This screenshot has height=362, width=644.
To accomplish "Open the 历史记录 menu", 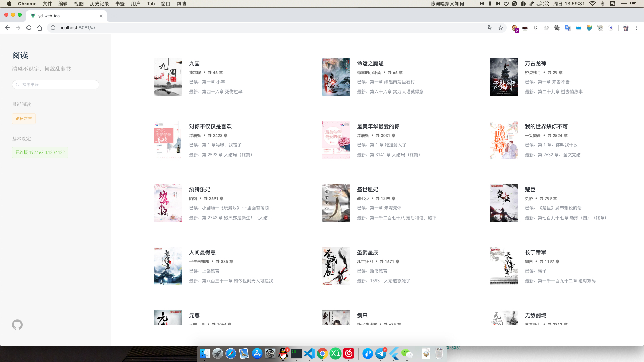I will click(x=99, y=4).
